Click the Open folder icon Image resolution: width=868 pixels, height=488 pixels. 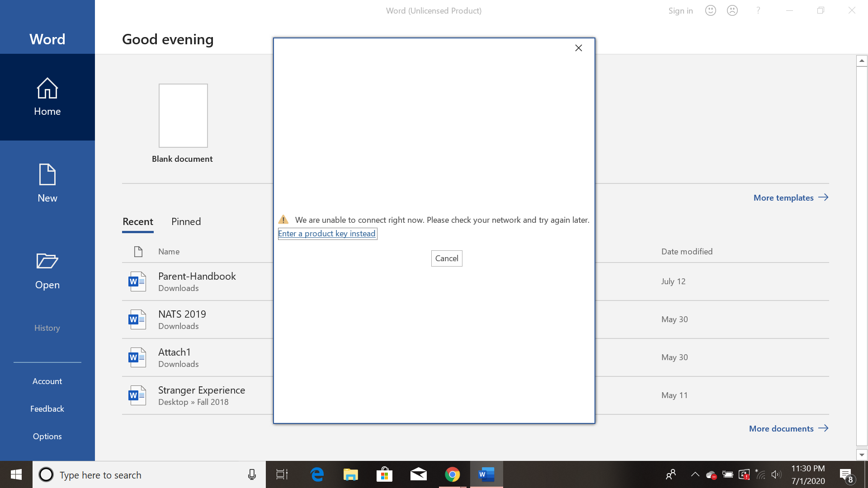point(47,261)
